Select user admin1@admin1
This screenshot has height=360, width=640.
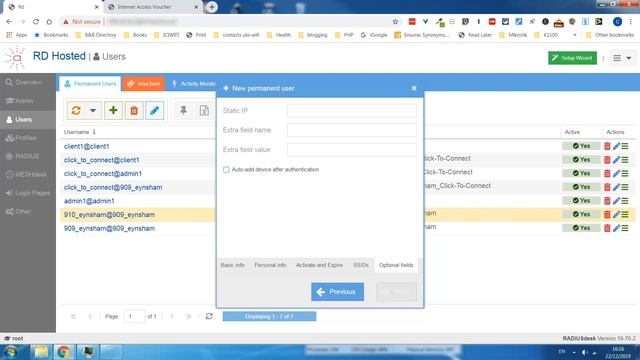pyautogui.click(x=89, y=201)
